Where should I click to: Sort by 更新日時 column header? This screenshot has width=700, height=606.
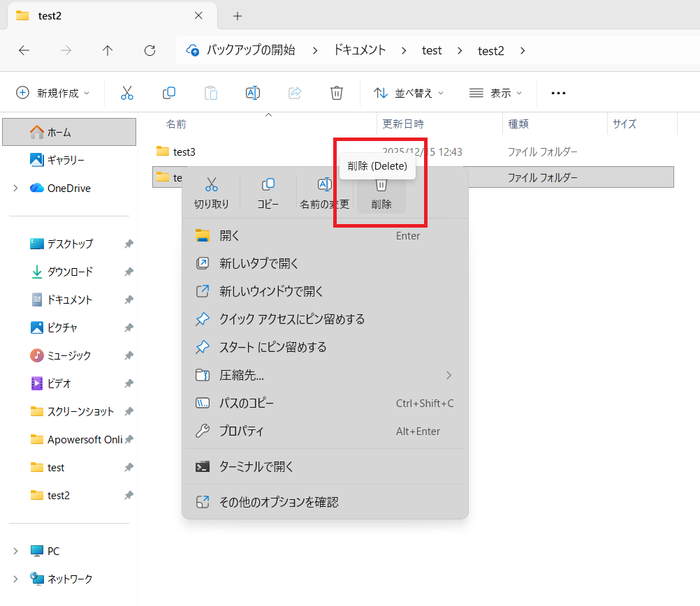coord(403,124)
